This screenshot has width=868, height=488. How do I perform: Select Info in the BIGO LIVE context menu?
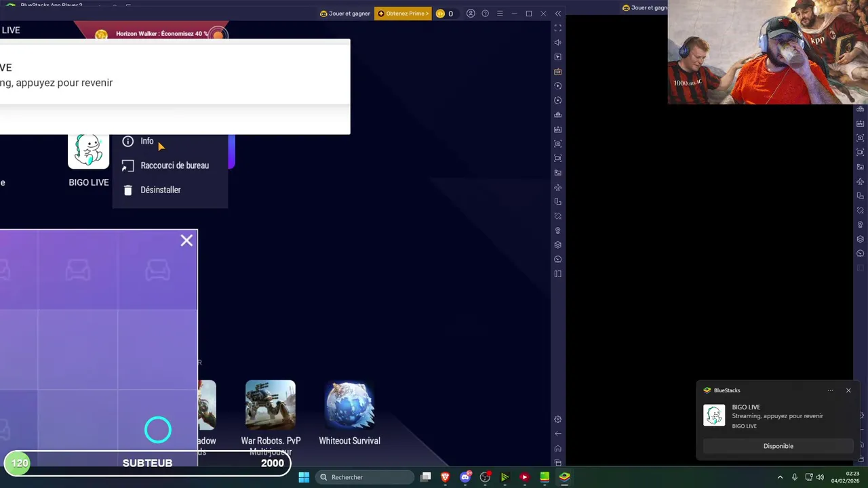[x=170, y=141]
